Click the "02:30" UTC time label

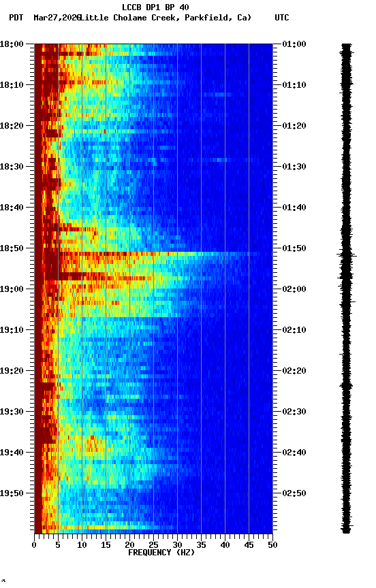294,412
